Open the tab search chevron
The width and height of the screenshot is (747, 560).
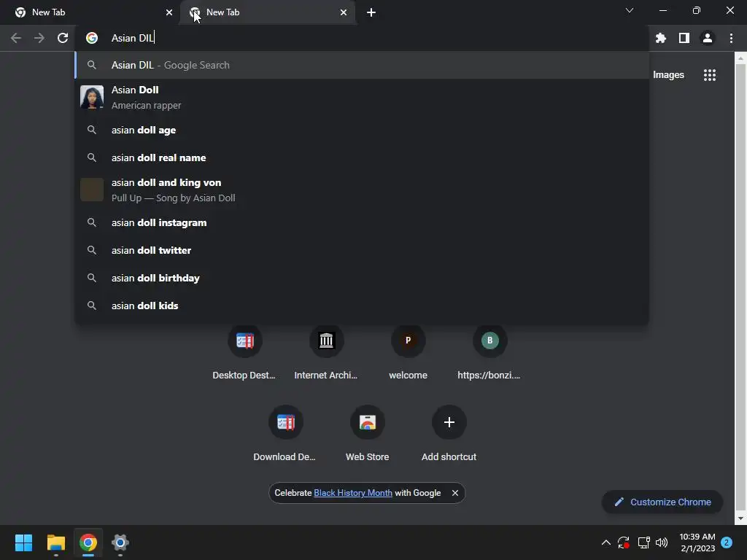coord(630,10)
